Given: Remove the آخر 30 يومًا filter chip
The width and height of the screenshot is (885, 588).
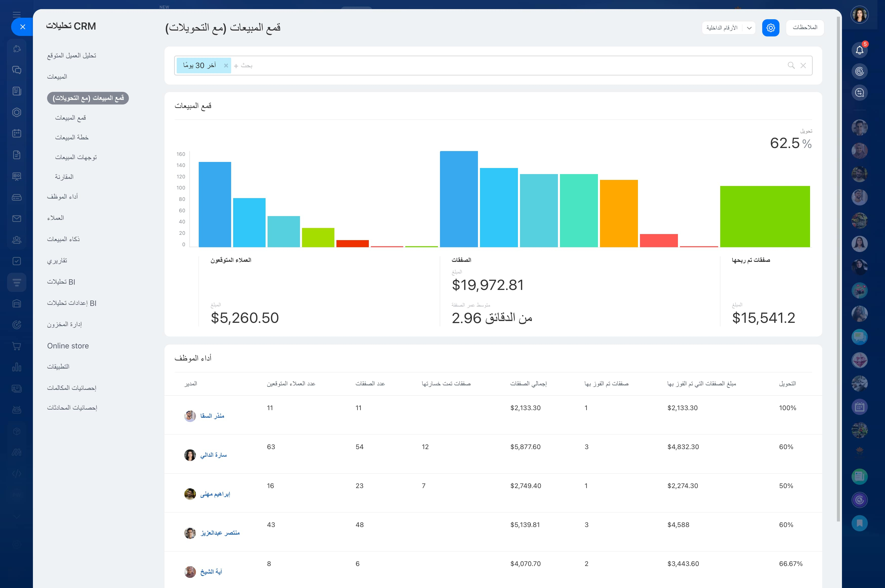Looking at the screenshot, I should coord(226,66).
